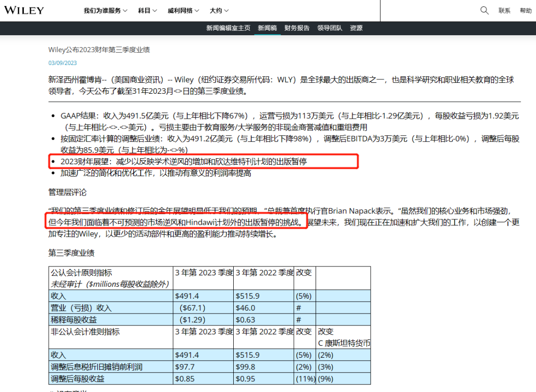Select the 新闻稿 tab
536x392 pixels.
[268, 28]
